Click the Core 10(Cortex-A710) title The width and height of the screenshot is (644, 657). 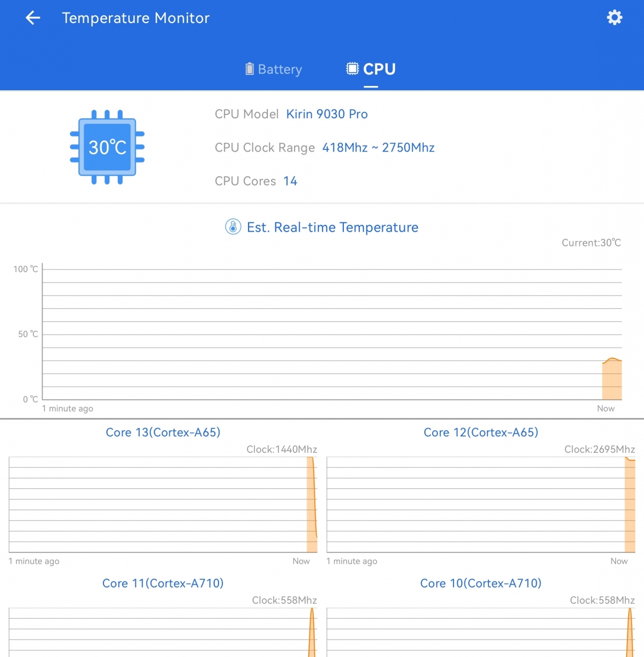481,584
